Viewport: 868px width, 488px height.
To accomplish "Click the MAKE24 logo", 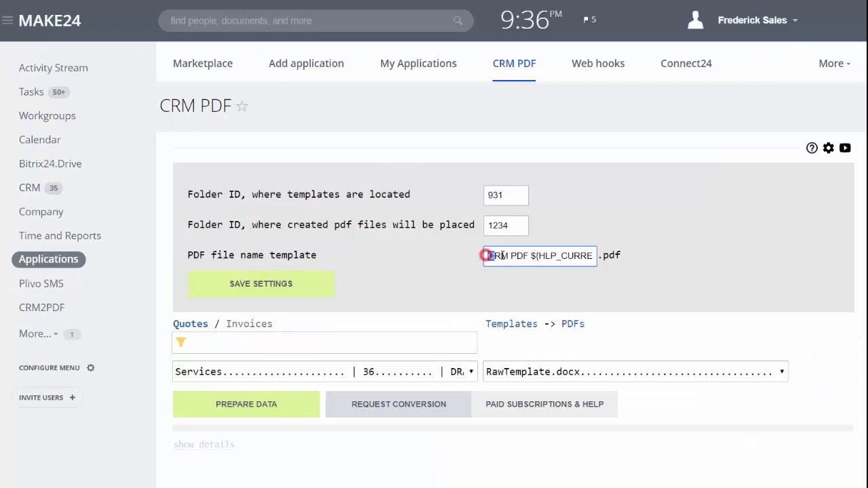I will point(50,20).
